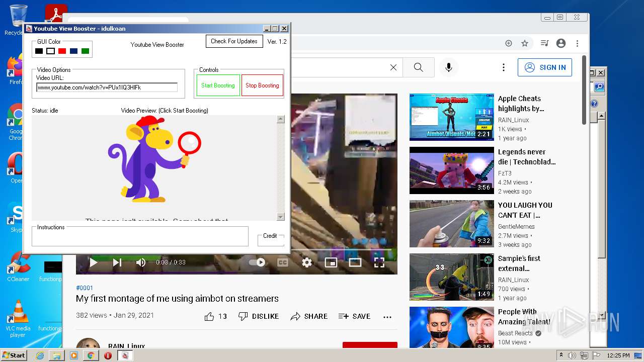Click the Action Center flag tray icon
Screen dimensions: 644x362
pyautogui.click(x=596, y=355)
